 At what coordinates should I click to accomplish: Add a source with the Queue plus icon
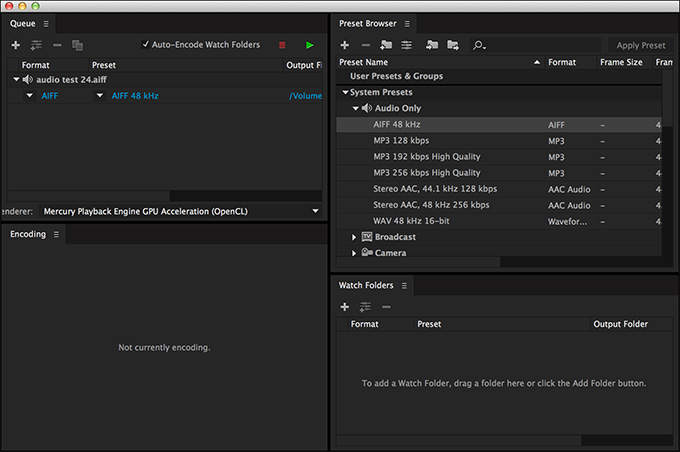[16, 45]
